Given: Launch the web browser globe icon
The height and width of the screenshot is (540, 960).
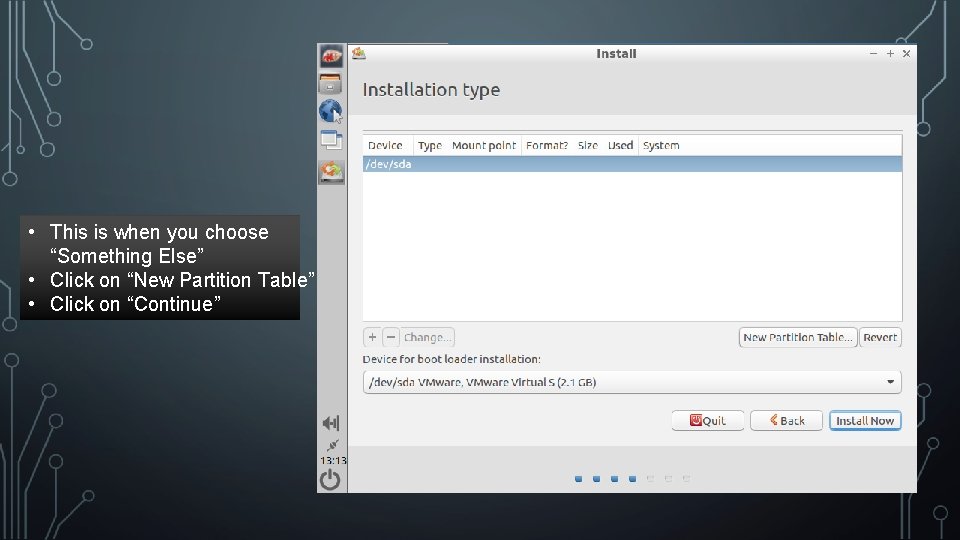Looking at the screenshot, I should [331, 111].
